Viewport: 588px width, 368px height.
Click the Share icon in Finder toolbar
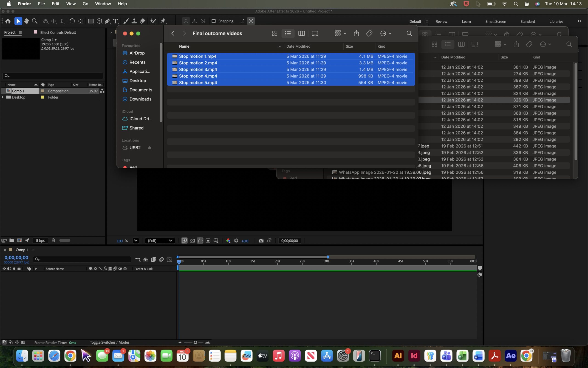pos(356,33)
